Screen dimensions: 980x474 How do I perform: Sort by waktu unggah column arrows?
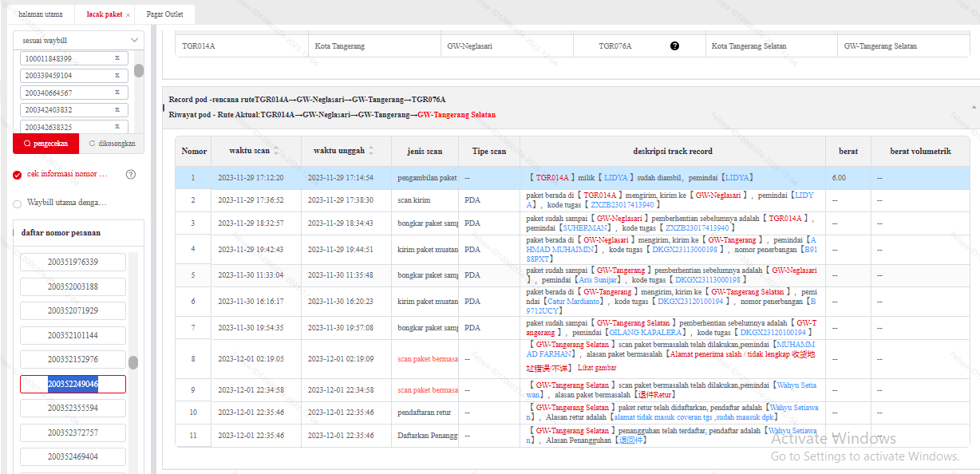click(x=371, y=151)
